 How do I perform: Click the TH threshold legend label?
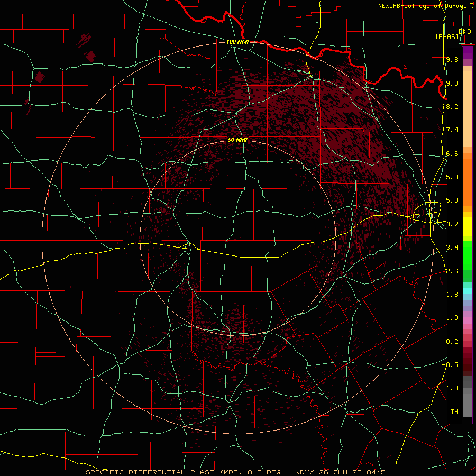pos(454,412)
